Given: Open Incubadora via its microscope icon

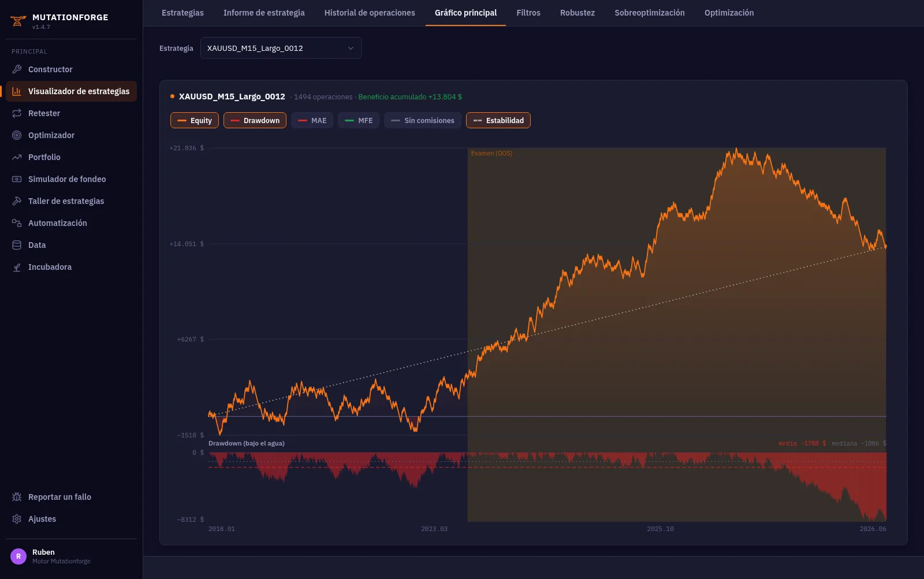Looking at the screenshot, I should click(17, 267).
